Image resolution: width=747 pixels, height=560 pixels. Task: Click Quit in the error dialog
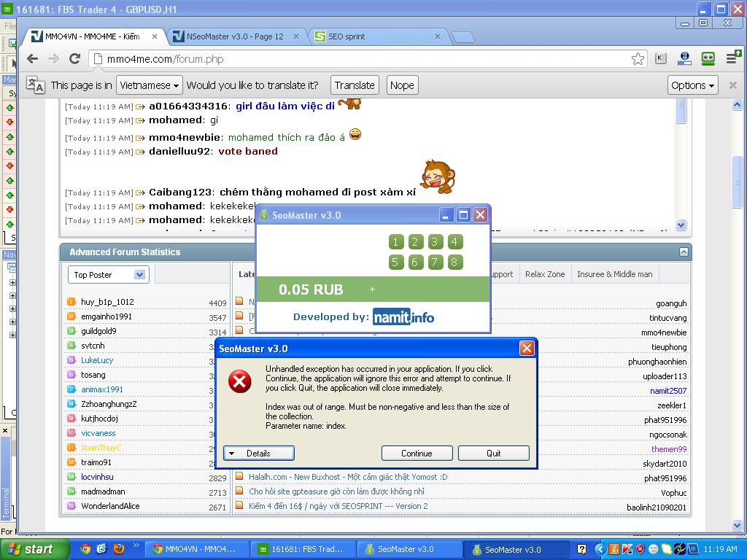tap(494, 453)
